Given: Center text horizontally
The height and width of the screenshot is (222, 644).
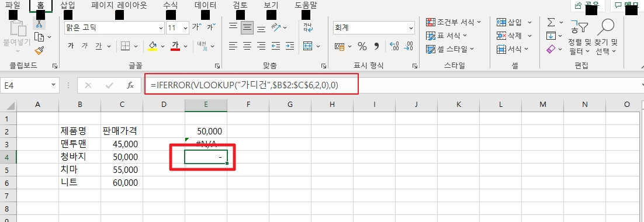Looking at the screenshot, I should (x=247, y=46).
